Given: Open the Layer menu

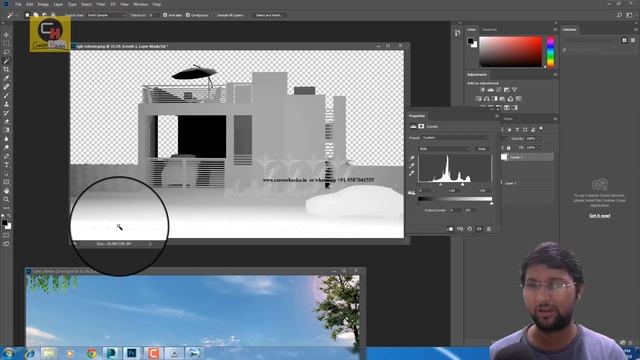Looking at the screenshot, I should (58, 4).
